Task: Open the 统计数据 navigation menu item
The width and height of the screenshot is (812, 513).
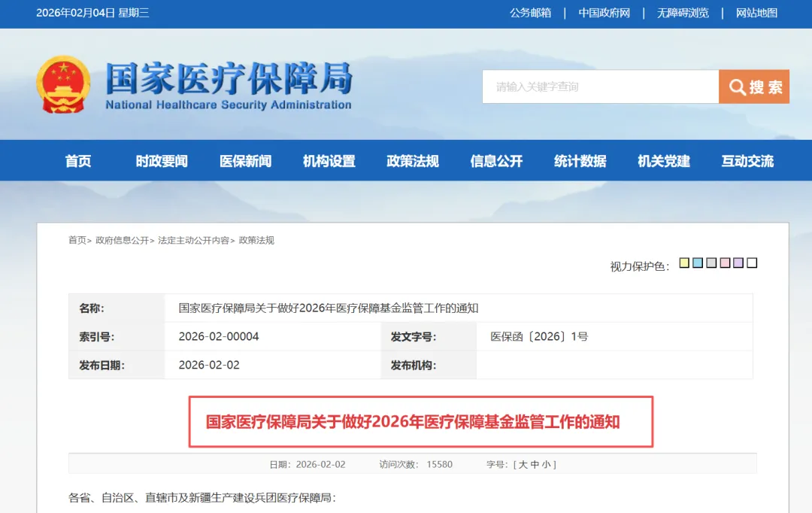Action: point(579,160)
